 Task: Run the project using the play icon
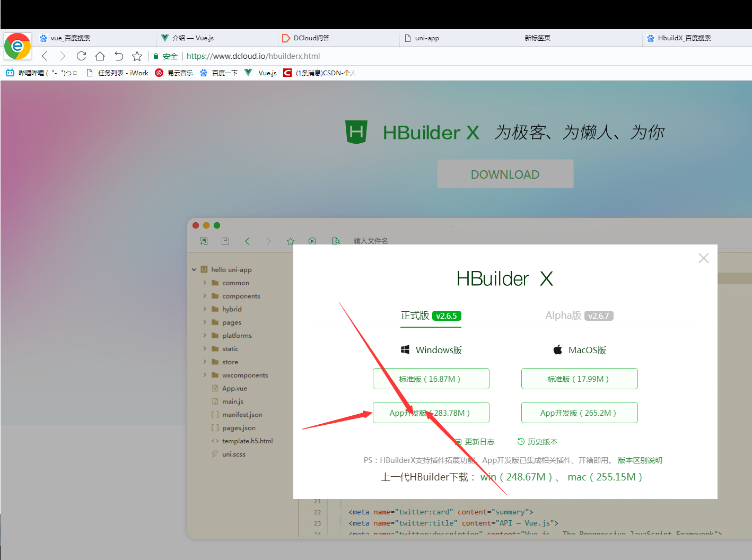(312, 241)
